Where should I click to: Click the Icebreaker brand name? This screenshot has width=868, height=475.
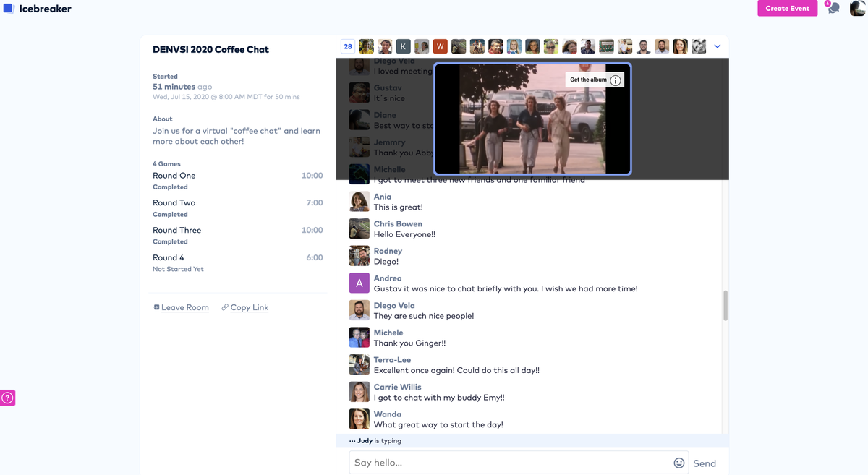coord(46,9)
